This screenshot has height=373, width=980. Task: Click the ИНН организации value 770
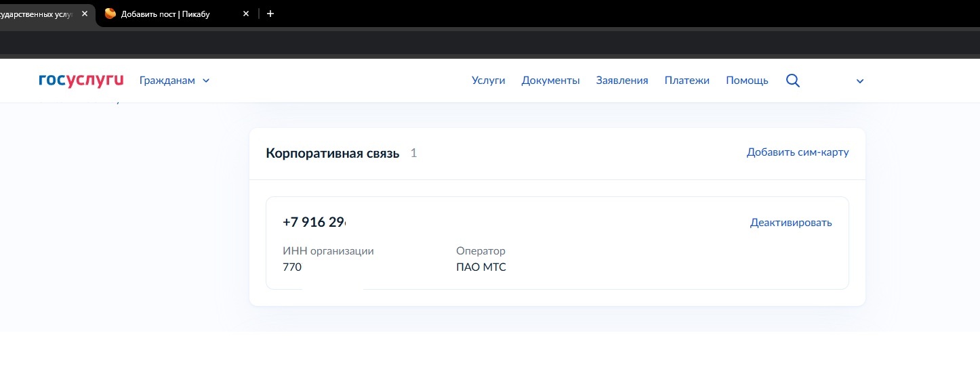[292, 267]
